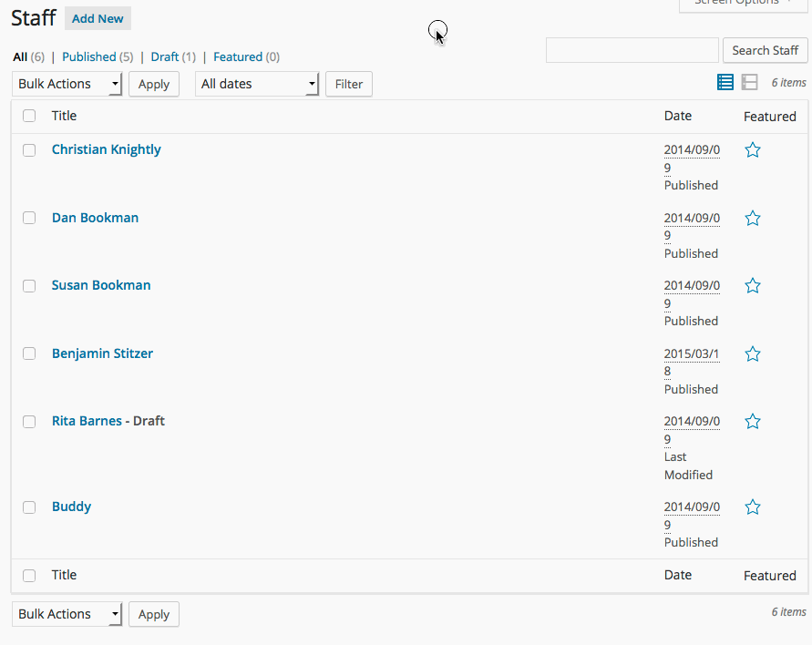The image size is (812, 645).
Task: Toggle featured star for Dan Bookman
Action: (x=753, y=219)
